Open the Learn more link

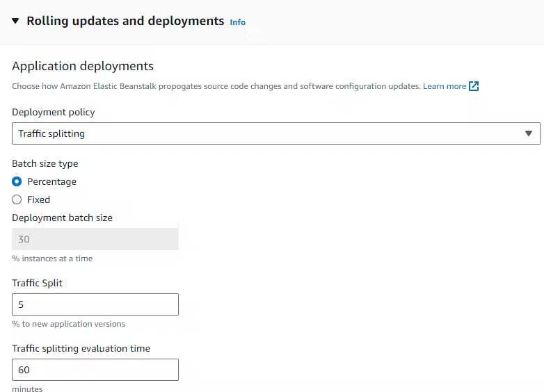tap(445, 86)
